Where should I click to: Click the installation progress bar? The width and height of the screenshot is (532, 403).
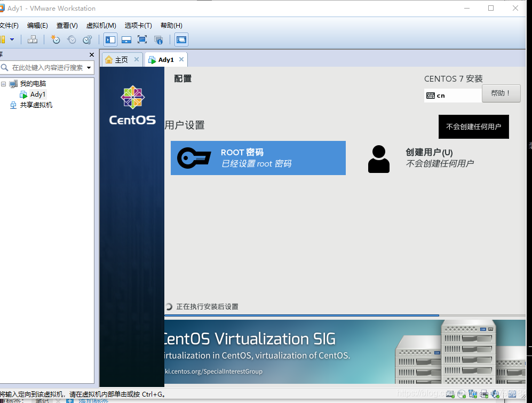[x=345, y=315]
